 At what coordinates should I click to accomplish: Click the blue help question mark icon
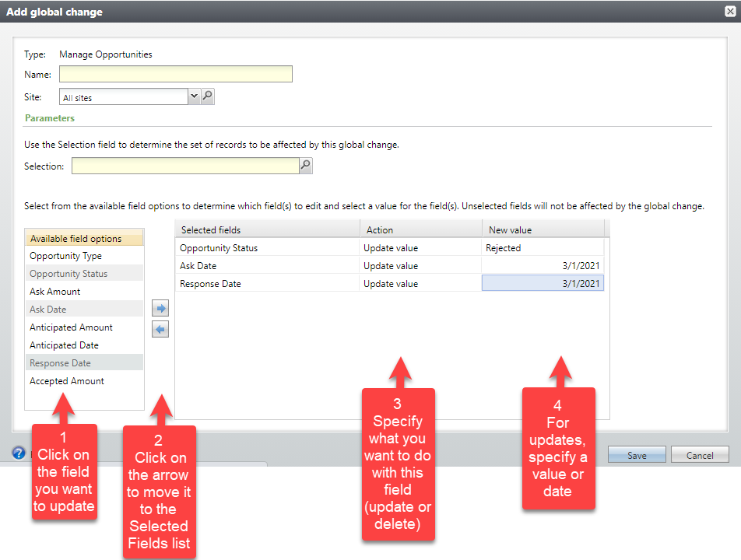coord(19,453)
